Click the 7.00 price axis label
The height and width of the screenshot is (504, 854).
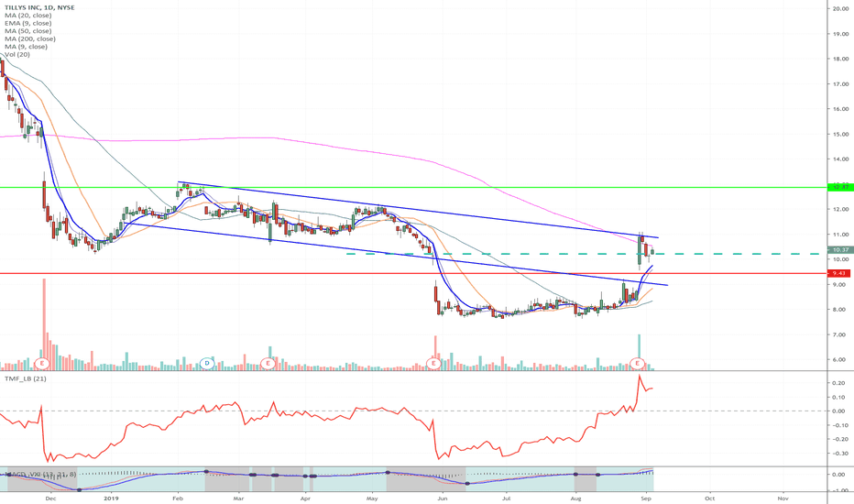tap(840, 334)
